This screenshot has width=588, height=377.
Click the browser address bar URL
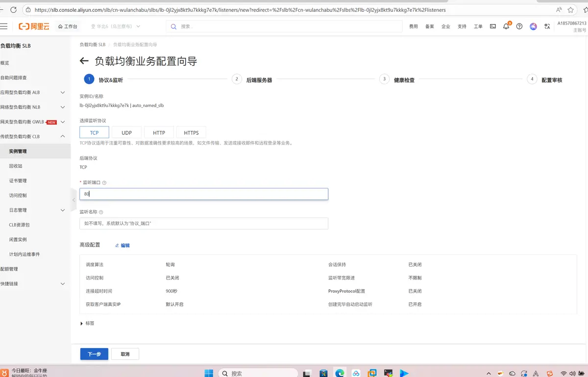[x=240, y=9]
